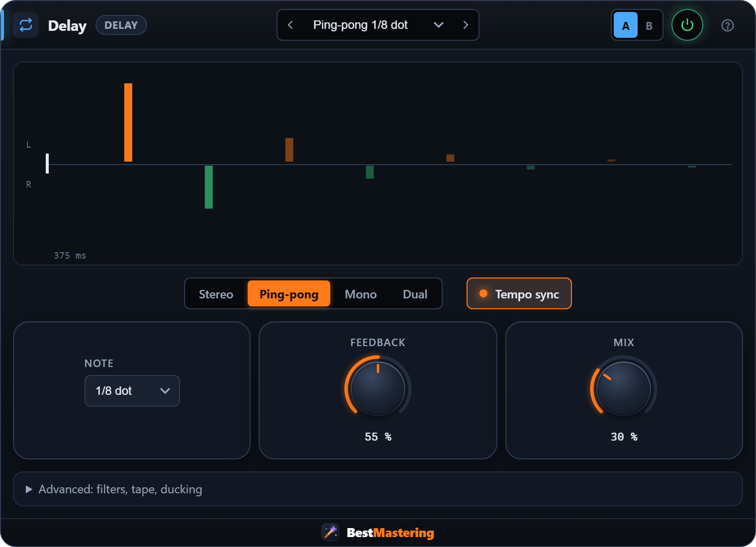Select the Stereo delay mode
756x547 pixels.
216,294
